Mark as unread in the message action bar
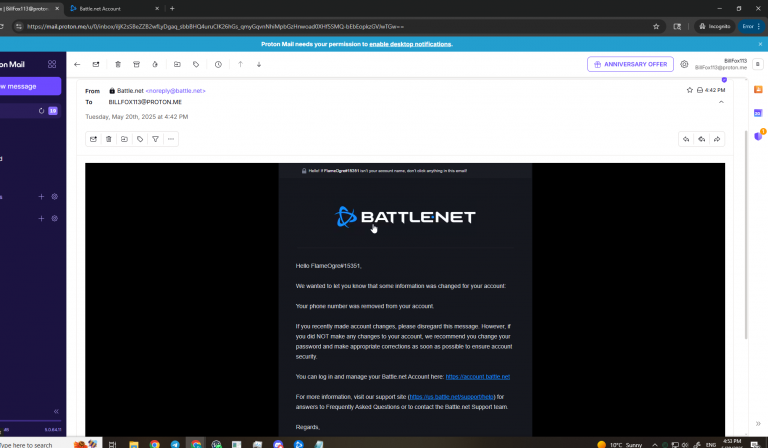Viewport: 768px width, 448px height. (93, 139)
